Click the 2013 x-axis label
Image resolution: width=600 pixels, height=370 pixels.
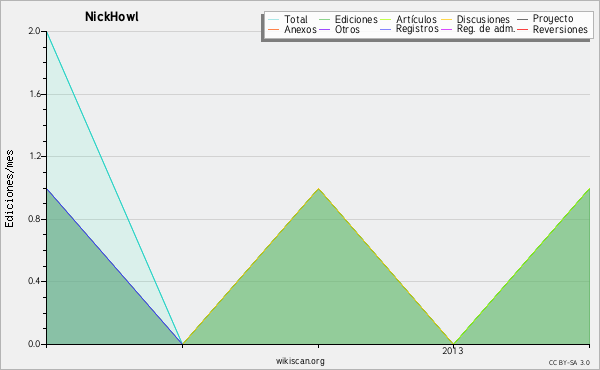coord(453,350)
